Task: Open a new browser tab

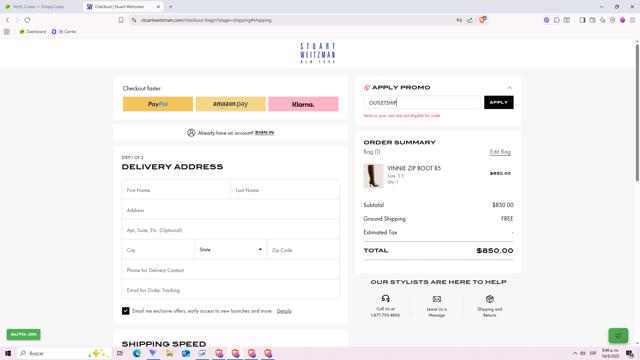Action: (x=171, y=7)
